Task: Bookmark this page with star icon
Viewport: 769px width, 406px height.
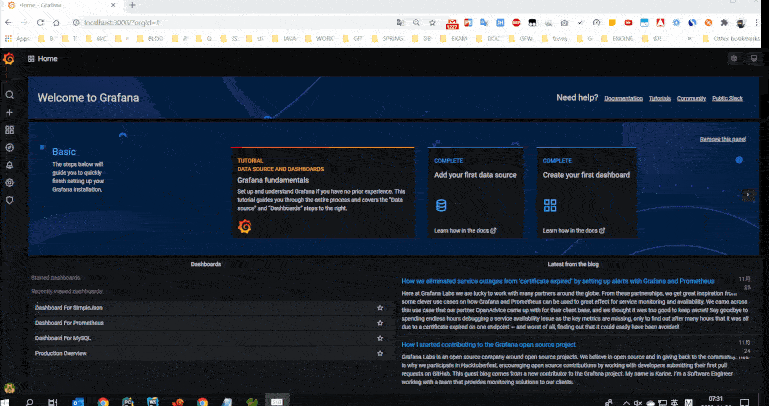Action: [432, 23]
